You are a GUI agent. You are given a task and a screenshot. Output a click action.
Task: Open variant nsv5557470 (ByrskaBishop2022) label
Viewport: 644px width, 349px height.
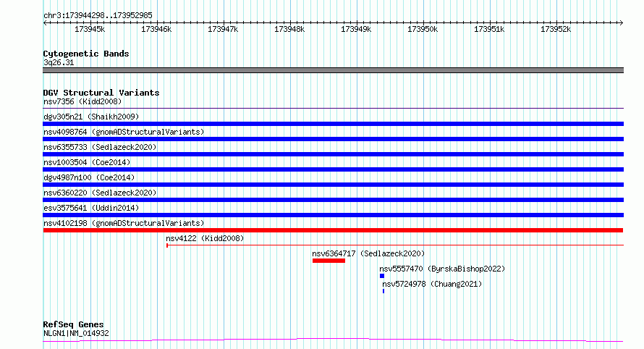(442, 269)
